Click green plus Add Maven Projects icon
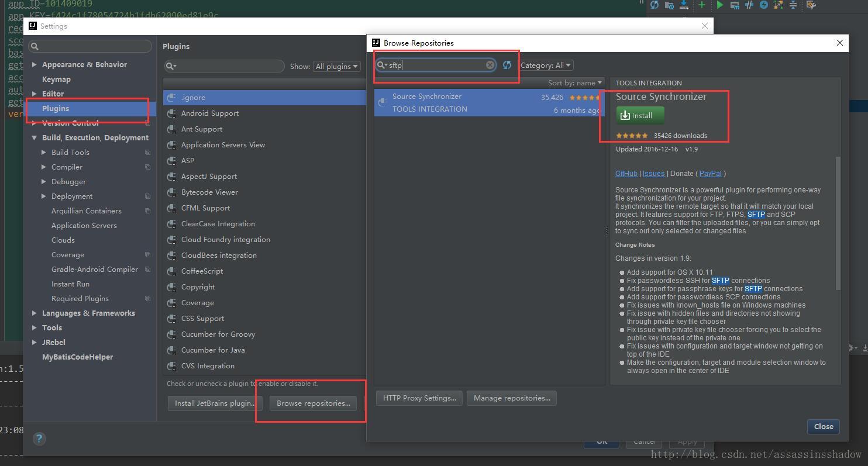 [702, 5]
